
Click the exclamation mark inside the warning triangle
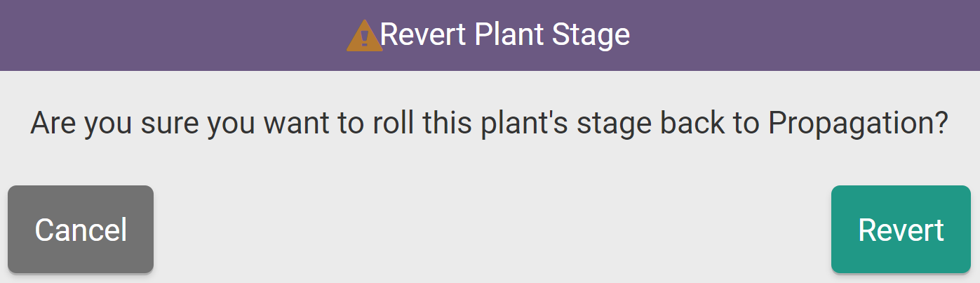(364, 39)
